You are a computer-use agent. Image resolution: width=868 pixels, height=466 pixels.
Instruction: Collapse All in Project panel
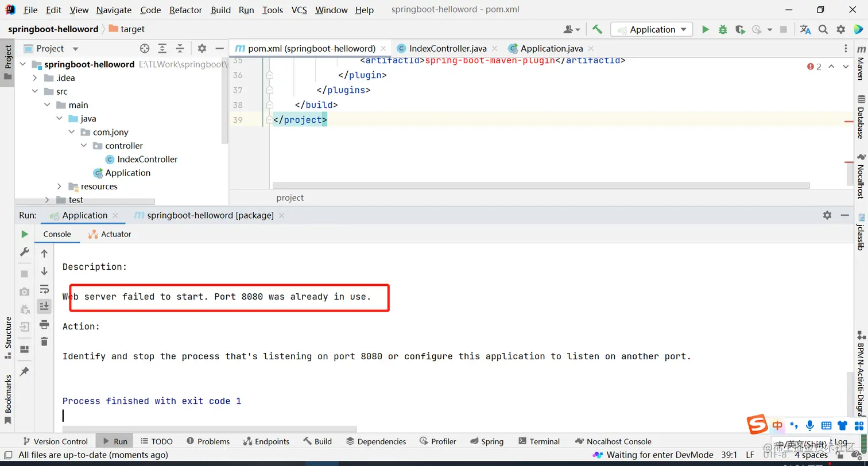(x=180, y=49)
